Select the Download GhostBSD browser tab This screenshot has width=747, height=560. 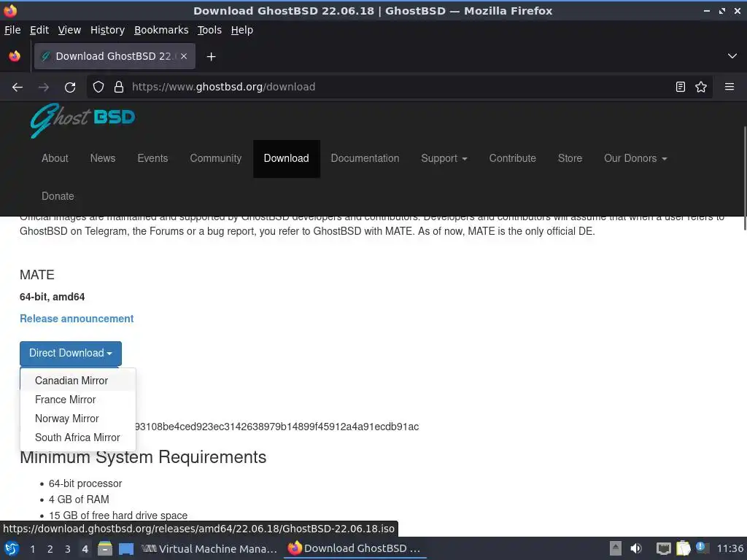point(115,56)
